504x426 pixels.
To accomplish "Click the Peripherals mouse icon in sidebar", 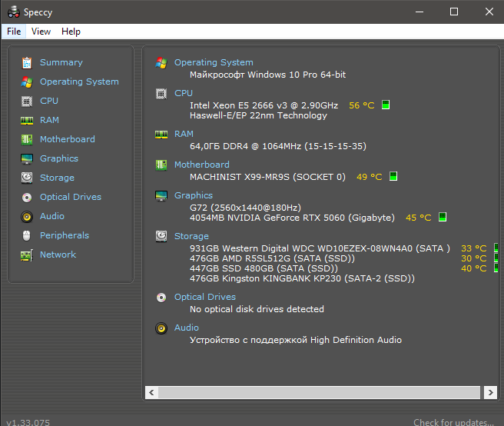I will tap(27, 236).
